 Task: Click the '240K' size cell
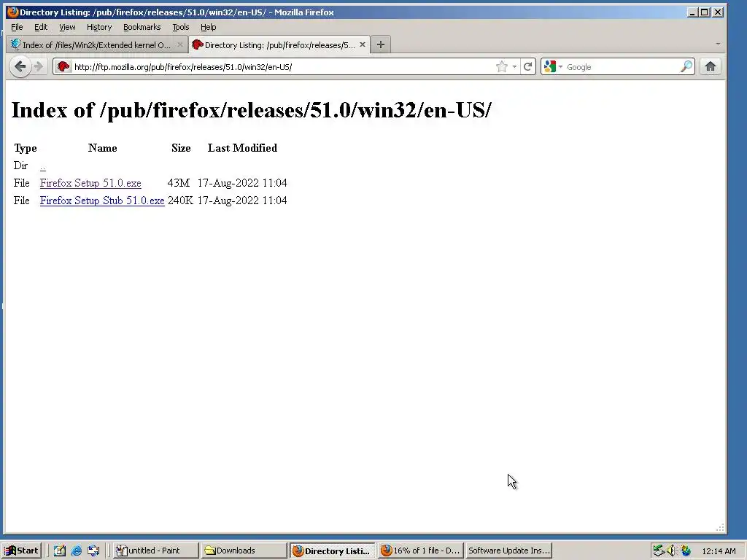coord(180,201)
